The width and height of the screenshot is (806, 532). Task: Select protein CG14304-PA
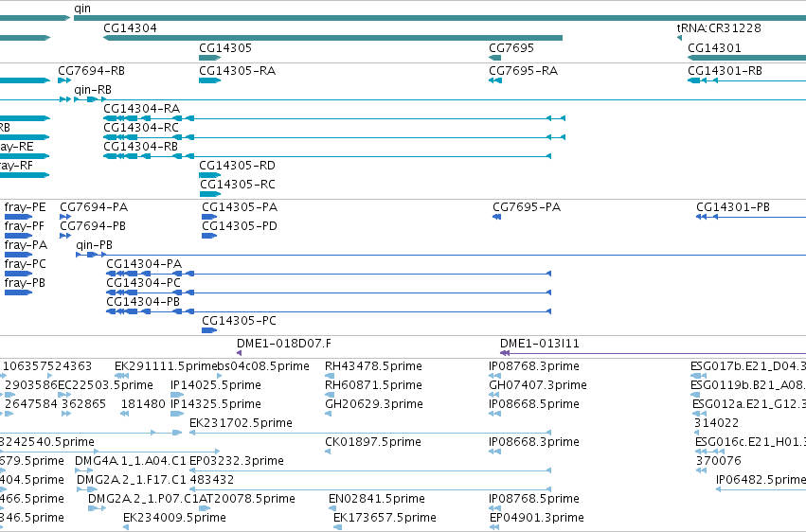pyautogui.click(x=329, y=274)
